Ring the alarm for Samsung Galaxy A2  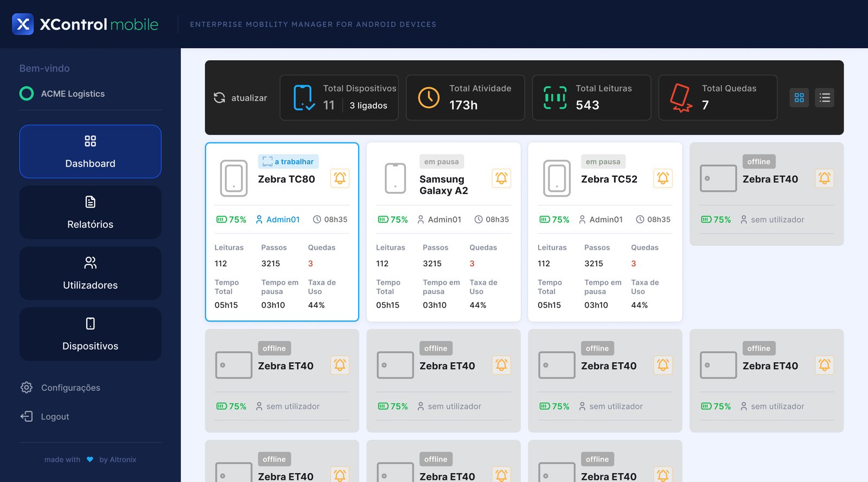[501, 178]
